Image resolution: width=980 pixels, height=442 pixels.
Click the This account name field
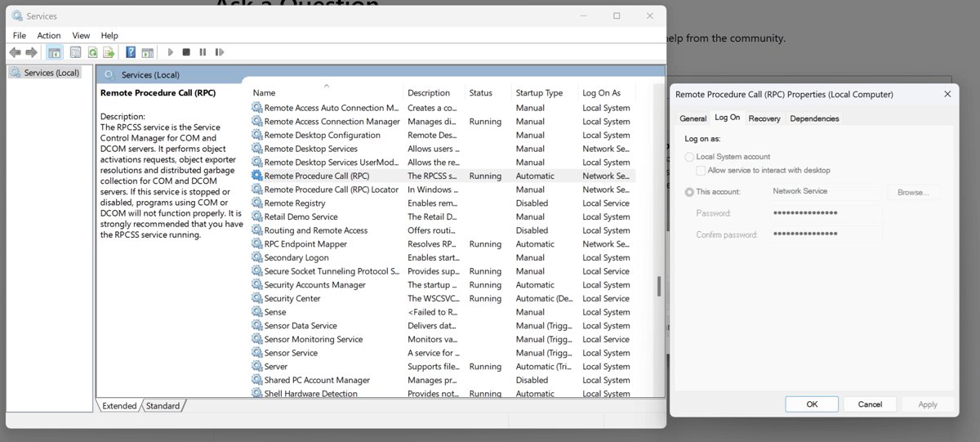(826, 192)
